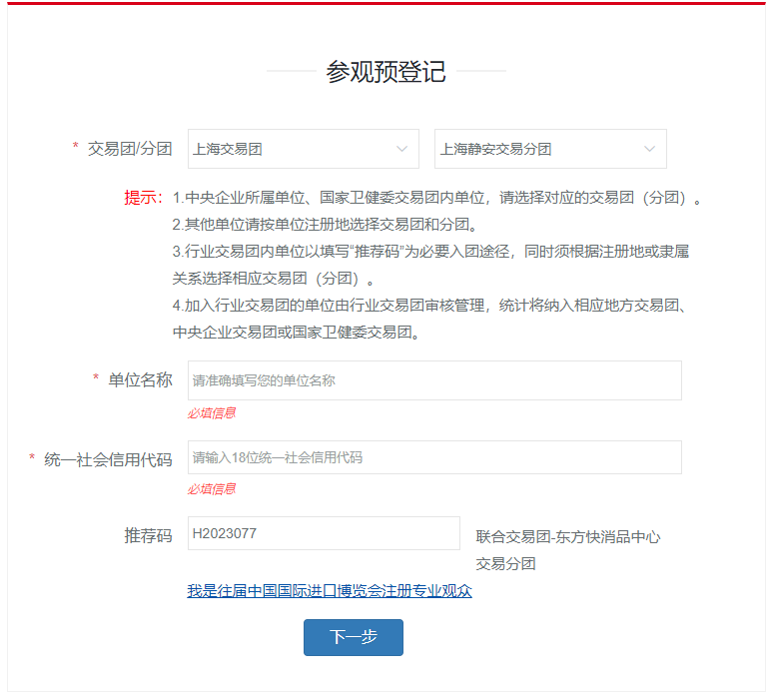Image resolution: width=774 pixels, height=700 pixels.
Task: Click chevron arrow in 上海交易团 selector
Action: [402, 149]
